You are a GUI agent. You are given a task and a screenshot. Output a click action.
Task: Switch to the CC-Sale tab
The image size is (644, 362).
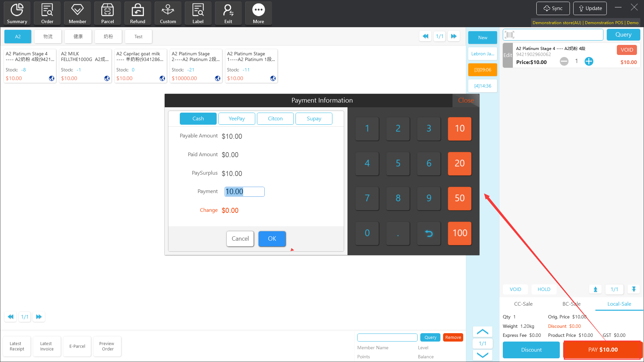pyautogui.click(x=523, y=304)
